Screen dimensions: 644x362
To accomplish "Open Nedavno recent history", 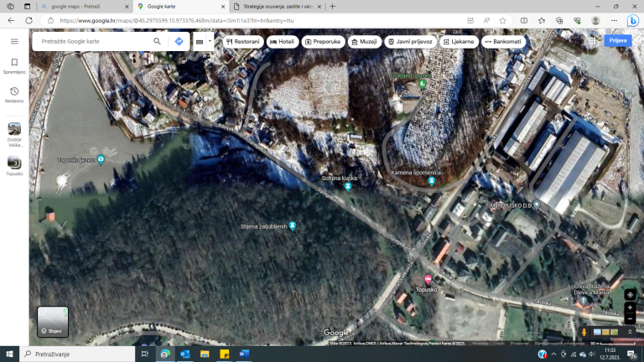I will point(14,95).
